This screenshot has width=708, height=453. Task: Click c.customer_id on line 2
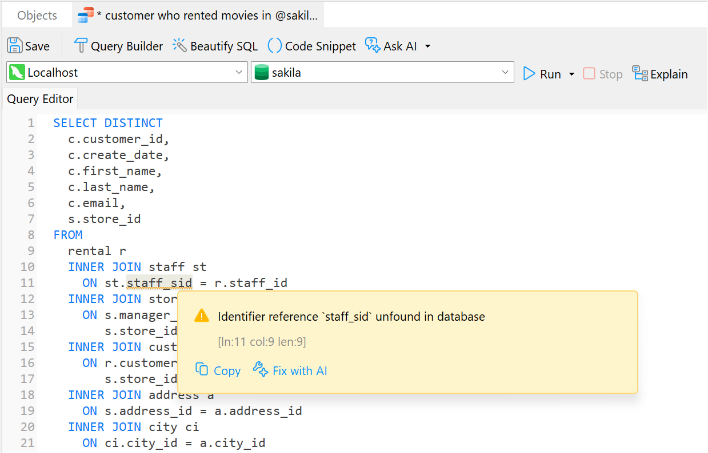[x=118, y=139]
